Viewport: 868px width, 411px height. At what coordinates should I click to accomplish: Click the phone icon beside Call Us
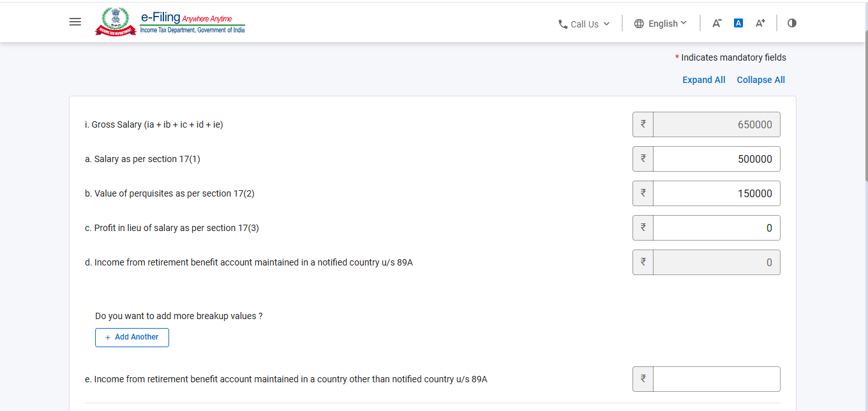[x=563, y=24]
